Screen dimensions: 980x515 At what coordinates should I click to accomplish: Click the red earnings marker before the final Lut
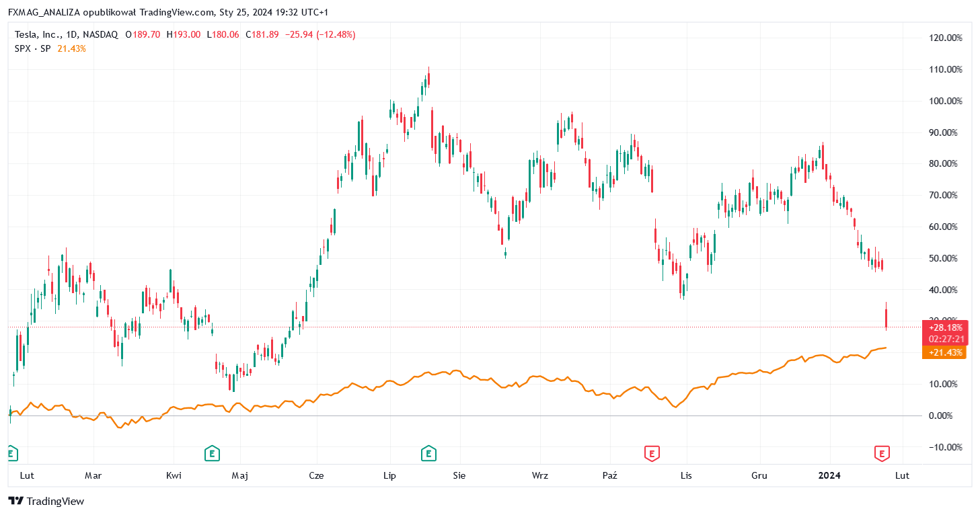pos(881,454)
